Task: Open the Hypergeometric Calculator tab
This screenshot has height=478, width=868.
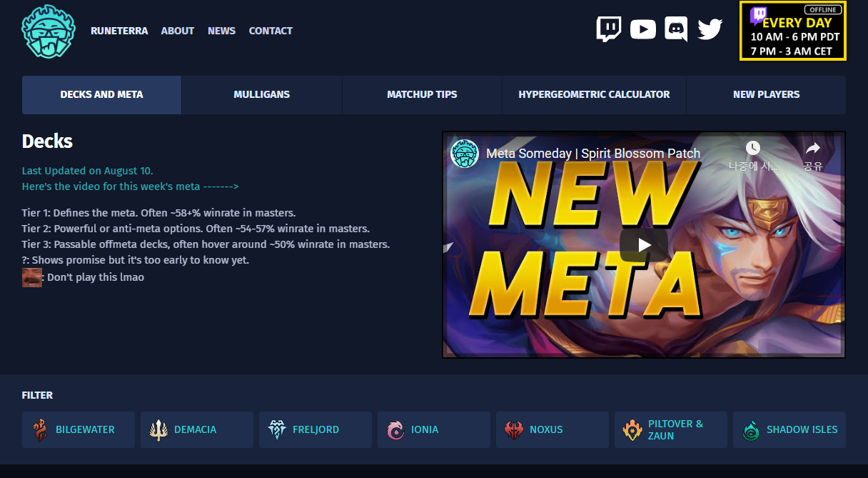Action: 594,94
